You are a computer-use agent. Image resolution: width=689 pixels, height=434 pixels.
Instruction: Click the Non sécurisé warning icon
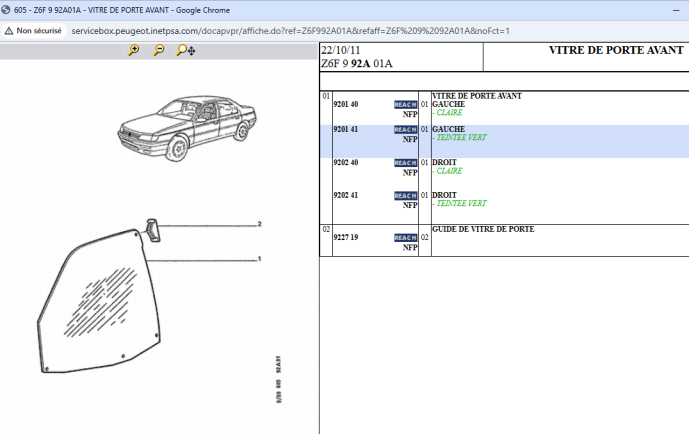tap(9, 31)
